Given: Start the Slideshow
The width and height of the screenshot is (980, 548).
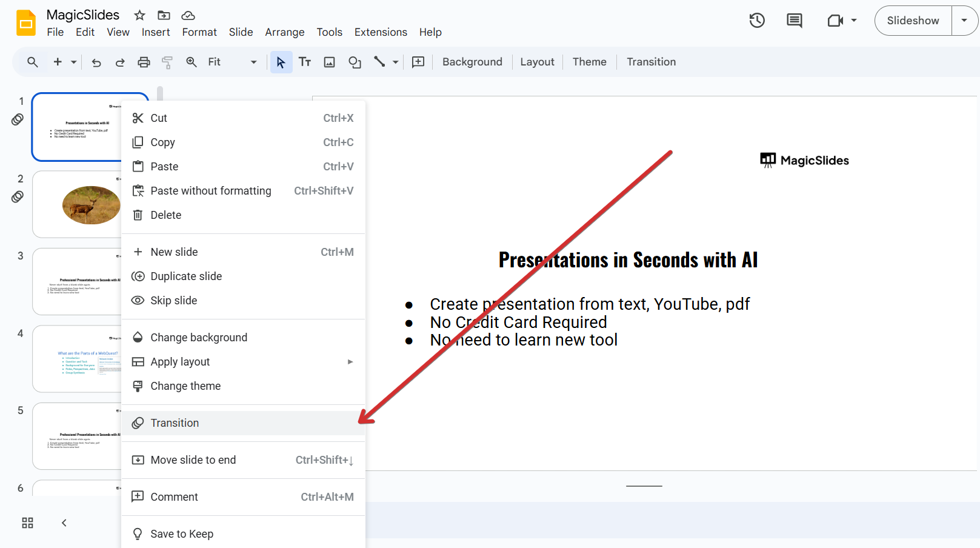Looking at the screenshot, I should tap(913, 21).
